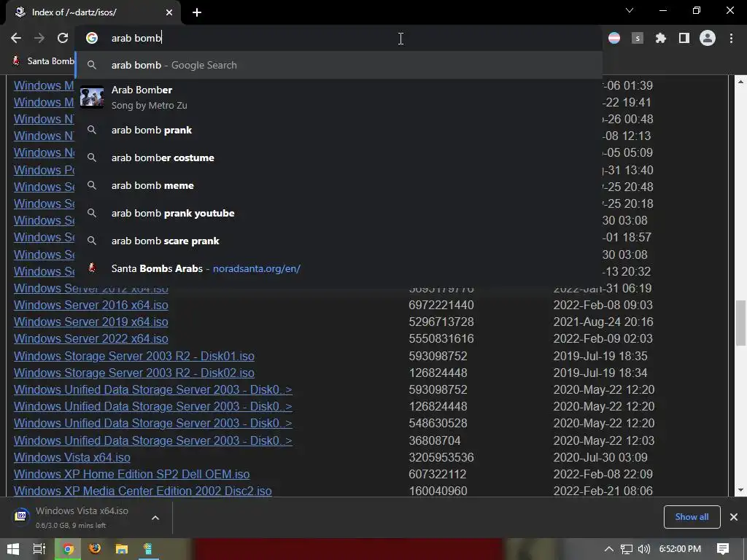Click the page scrollbar up arrow
This screenshot has width=747, height=560.
tap(740, 82)
